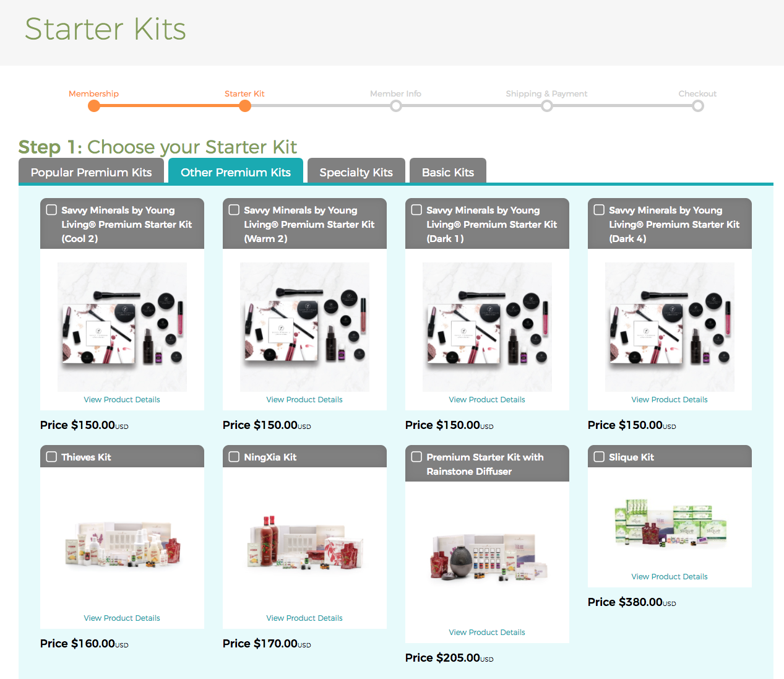Click the Member Info step marker
The height and width of the screenshot is (679, 784).
(x=396, y=106)
